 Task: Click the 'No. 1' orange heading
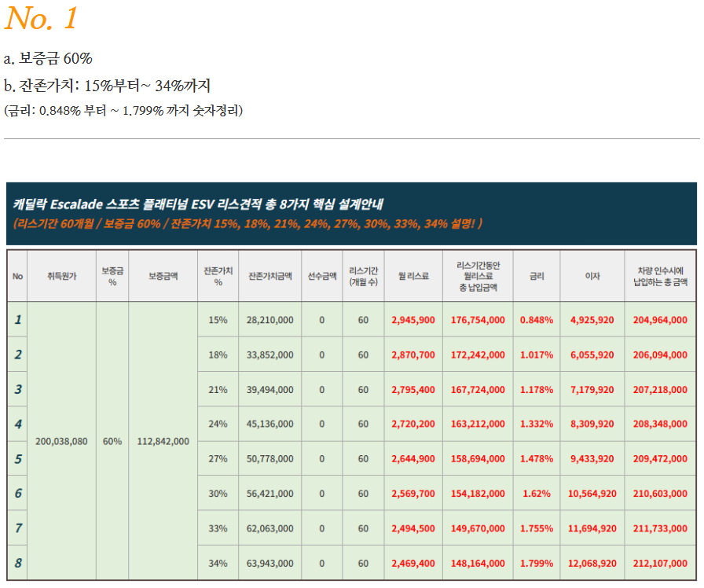click(x=41, y=18)
